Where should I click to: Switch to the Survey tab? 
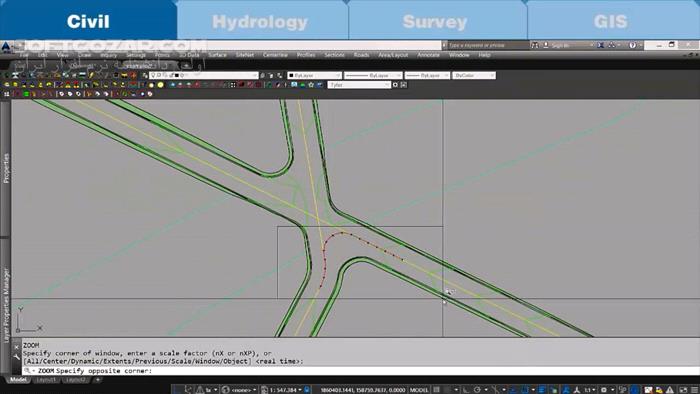pyautogui.click(x=435, y=21)
